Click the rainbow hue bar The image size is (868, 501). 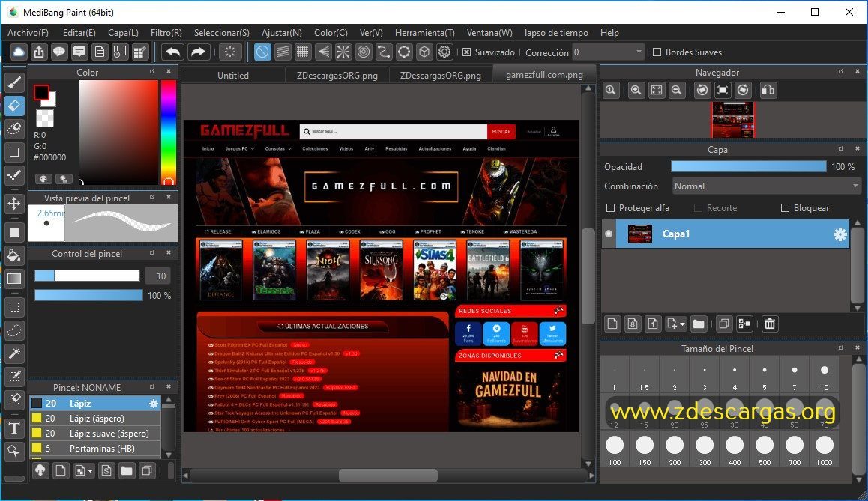point(169,132)
